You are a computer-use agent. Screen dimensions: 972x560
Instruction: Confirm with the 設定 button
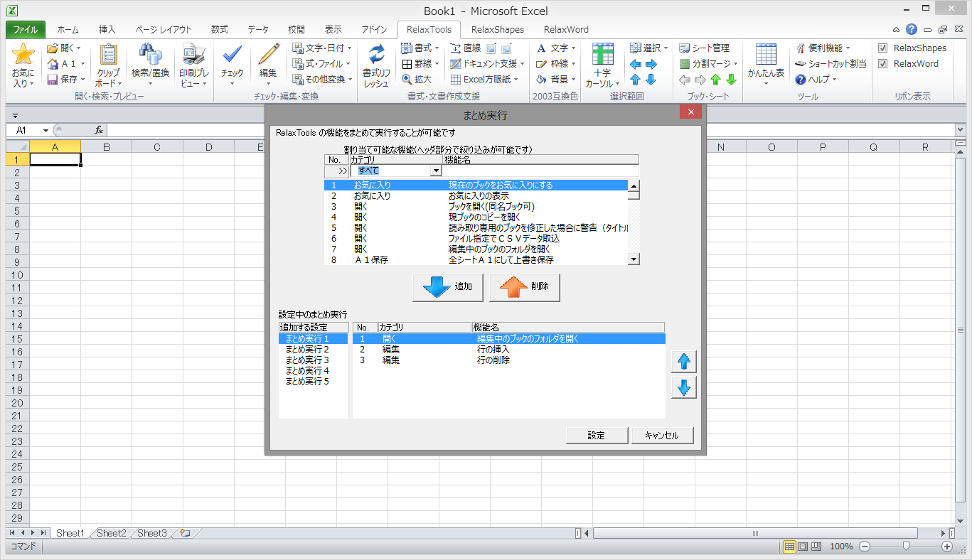pyautogui.click(x=597, y=435)
